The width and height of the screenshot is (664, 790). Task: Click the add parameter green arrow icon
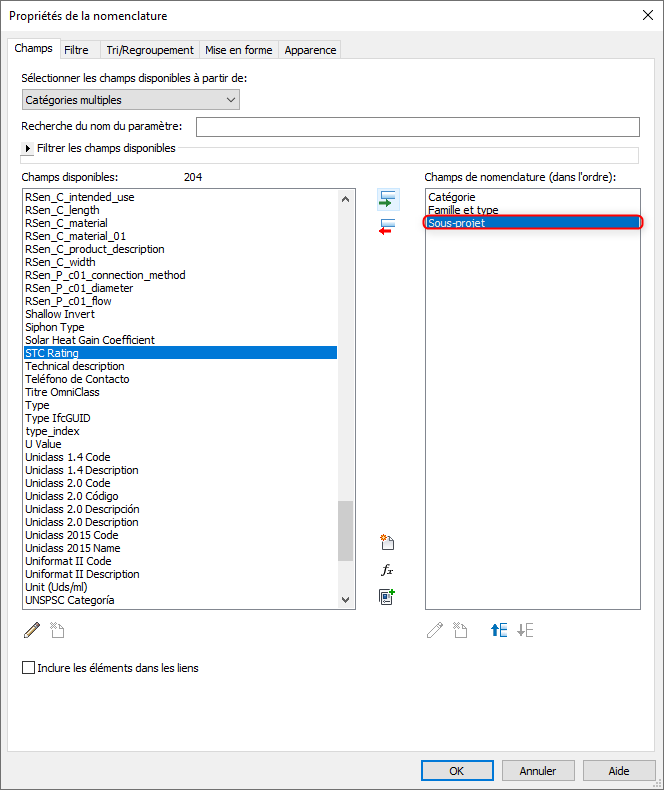(387, 199)
